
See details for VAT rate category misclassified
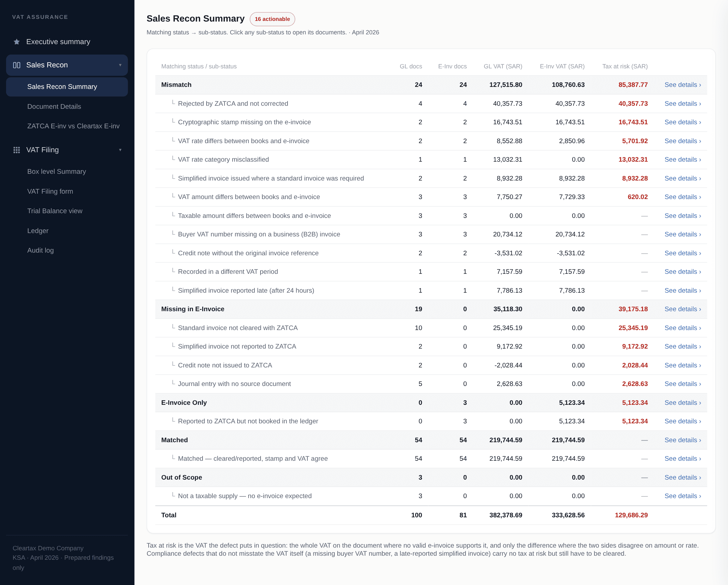click(x=682, y=160)
